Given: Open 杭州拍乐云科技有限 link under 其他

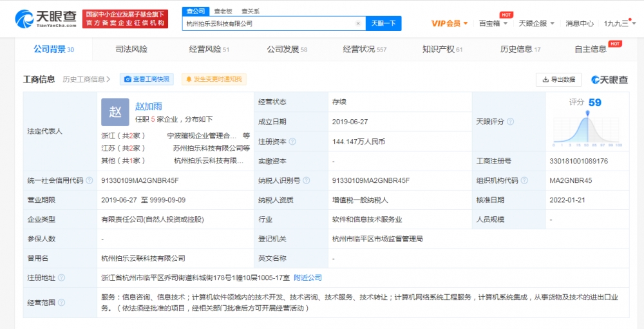Looking at the screenshot, I should (x=209, y=160).
